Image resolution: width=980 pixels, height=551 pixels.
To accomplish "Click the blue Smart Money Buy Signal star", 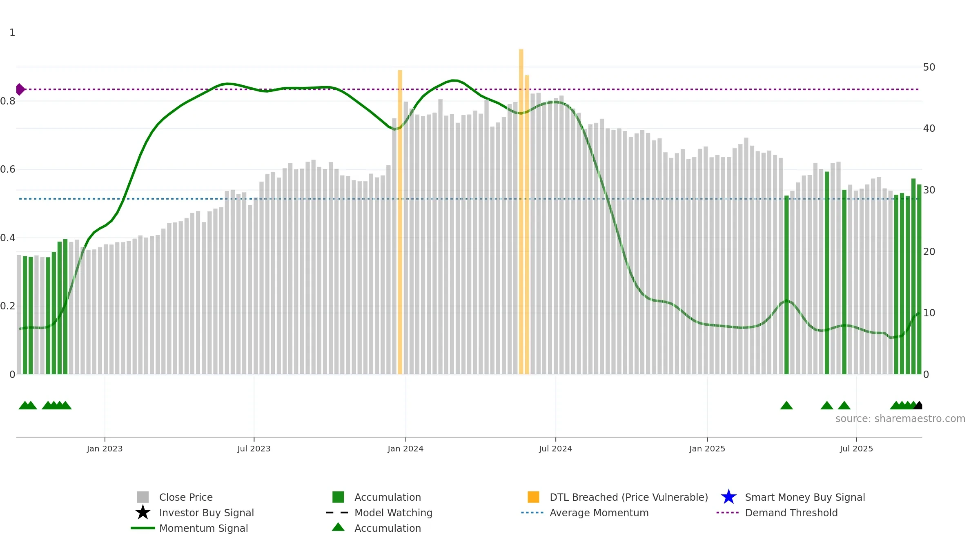I will tap(728, 497).
